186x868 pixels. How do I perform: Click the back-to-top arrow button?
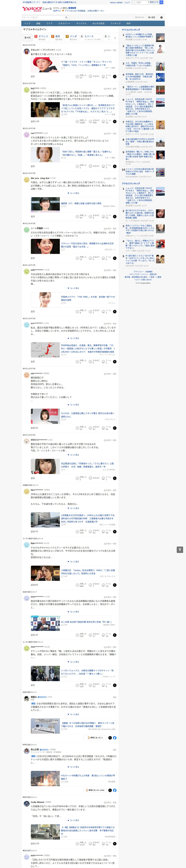(x=180, y=550)
